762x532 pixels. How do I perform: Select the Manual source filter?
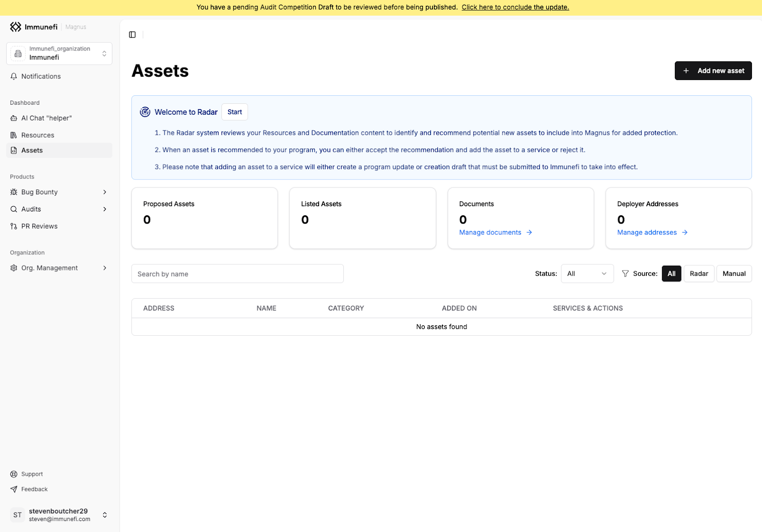click(x=734, y=274)
